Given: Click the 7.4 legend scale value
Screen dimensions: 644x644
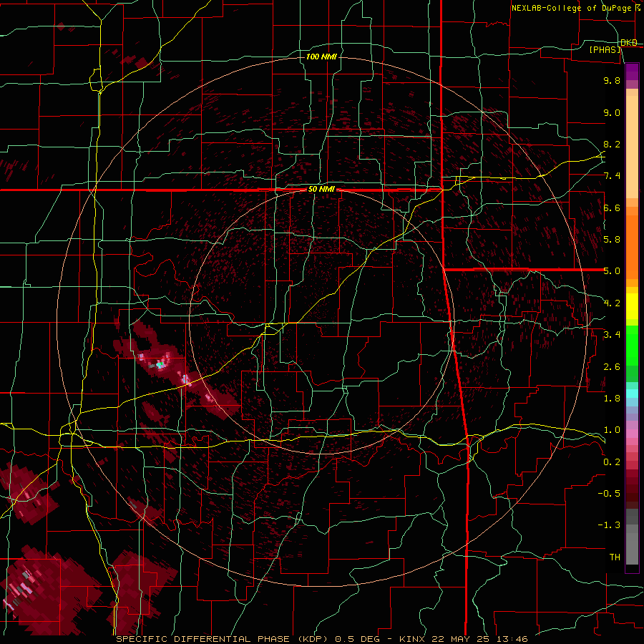Looking at the screenshot, I should [612, 176].
